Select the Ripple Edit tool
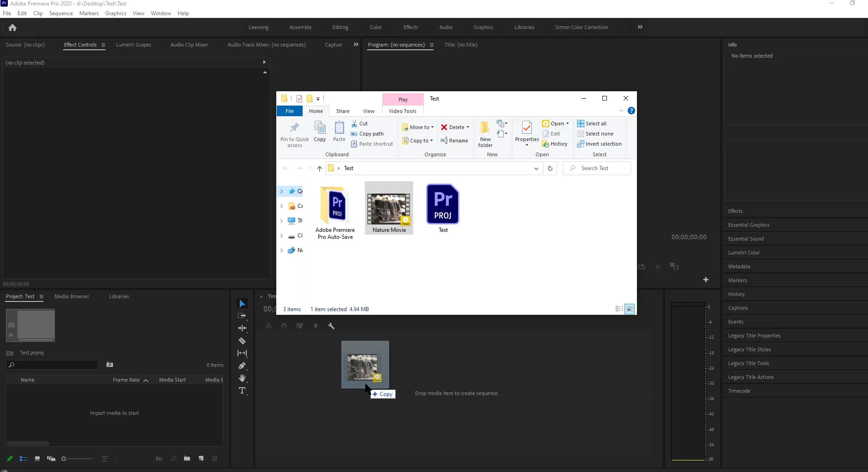 242,328
